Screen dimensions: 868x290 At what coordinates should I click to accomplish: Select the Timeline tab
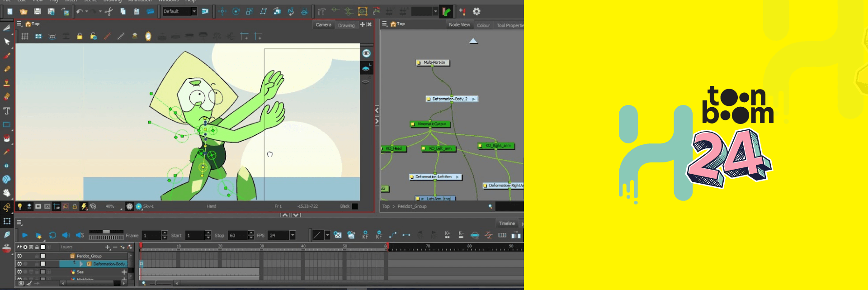(507, 223)
